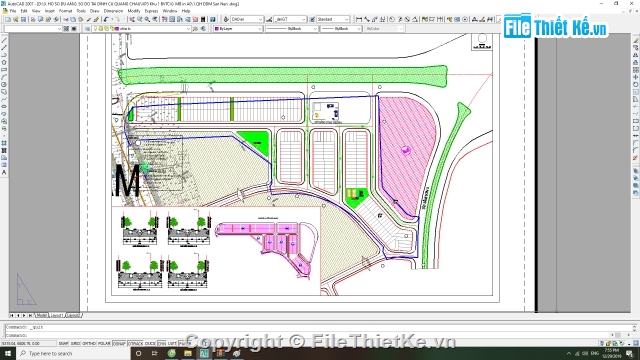Click the magenta layer color swatch
The image size is (640, 360).
click(x=117, y=29)
